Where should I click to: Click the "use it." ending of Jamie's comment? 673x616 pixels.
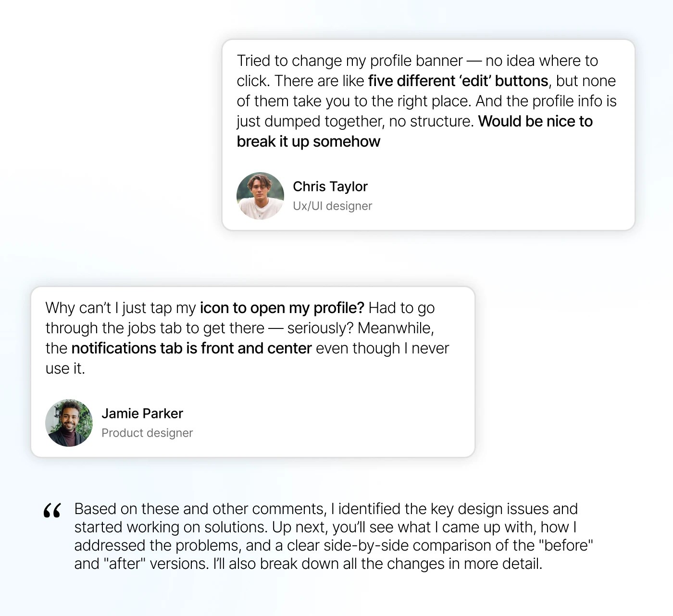65,368
